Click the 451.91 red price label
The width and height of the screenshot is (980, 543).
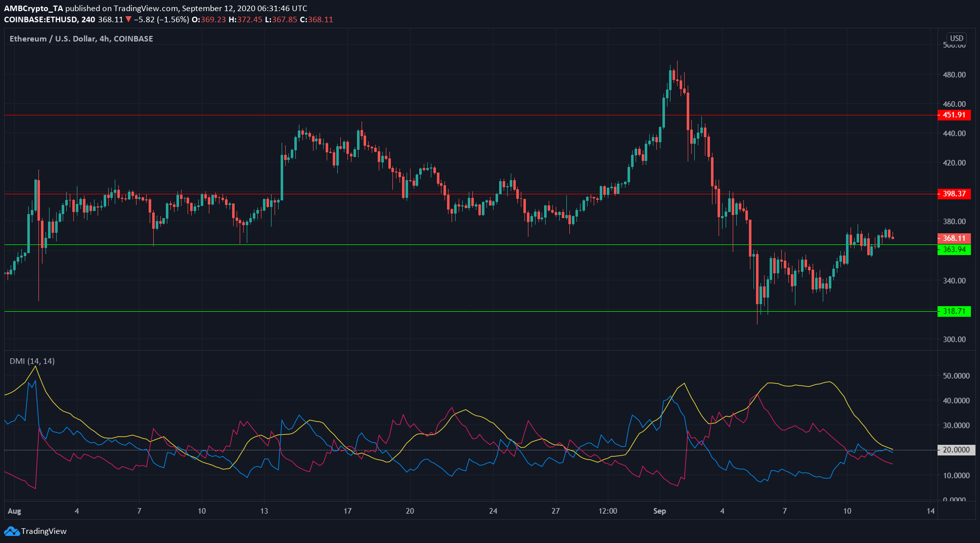coord(954,115)
